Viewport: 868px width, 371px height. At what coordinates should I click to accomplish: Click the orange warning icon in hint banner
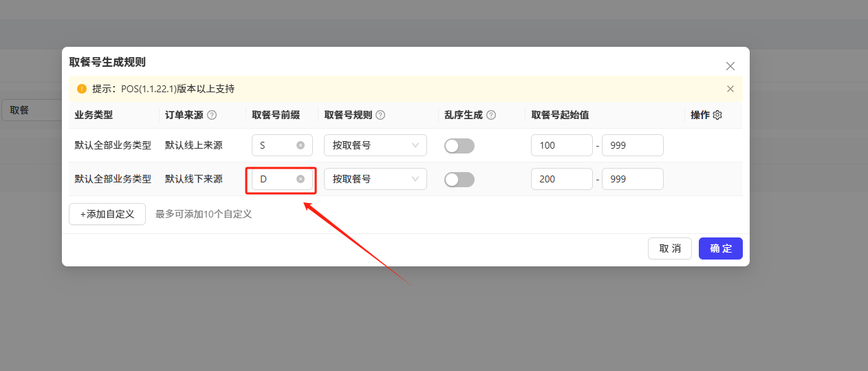click(82, 89)
